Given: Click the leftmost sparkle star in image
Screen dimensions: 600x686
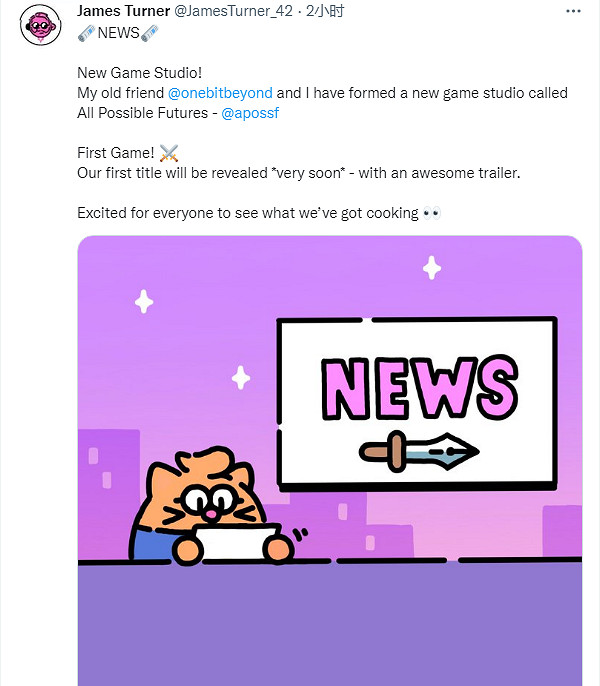Looking at the screenshot, I should (144, 301).
